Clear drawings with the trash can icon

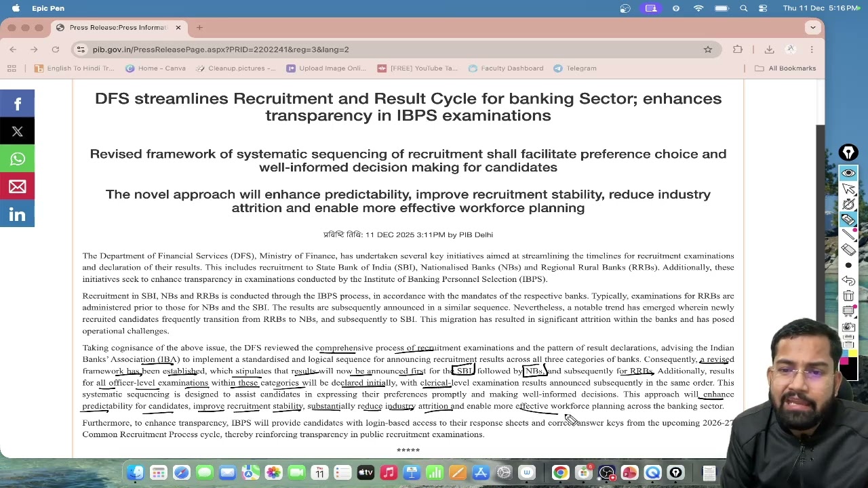(x=848, y=296)
